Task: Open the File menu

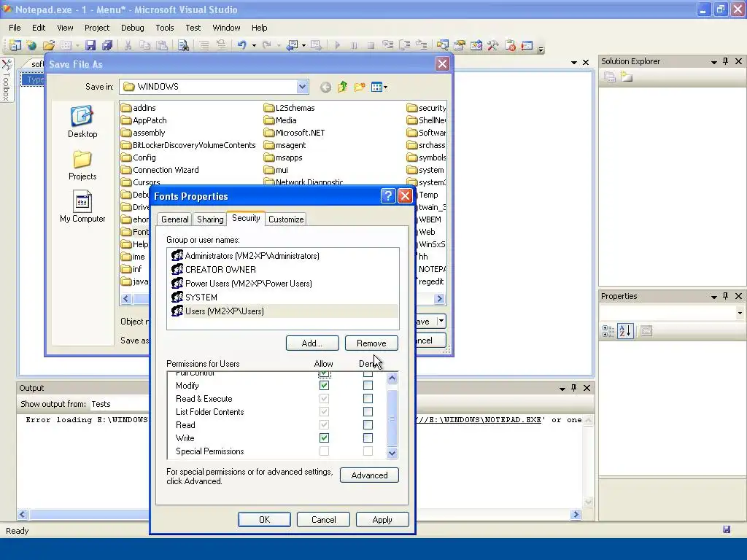Action: (x=15, y=28)
